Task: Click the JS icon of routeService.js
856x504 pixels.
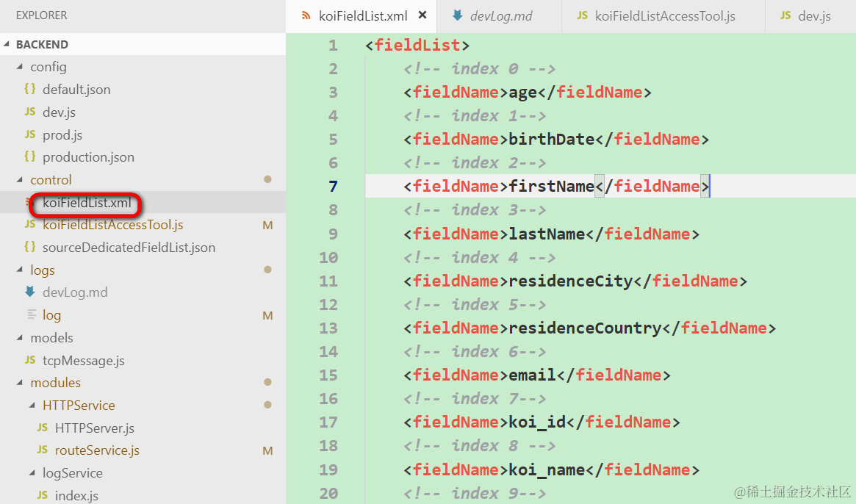Action: tap(43, 450)
